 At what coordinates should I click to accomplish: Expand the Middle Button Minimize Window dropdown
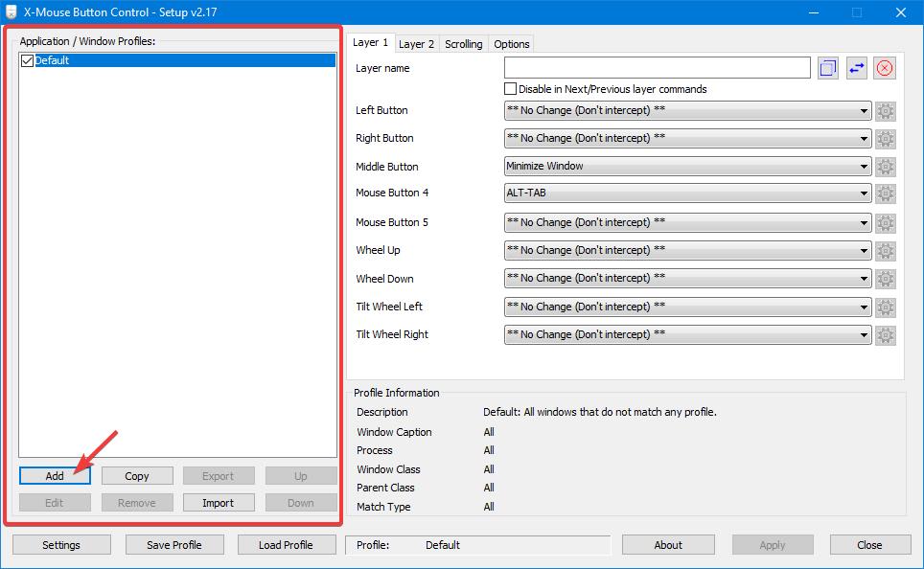coord(687,166)
